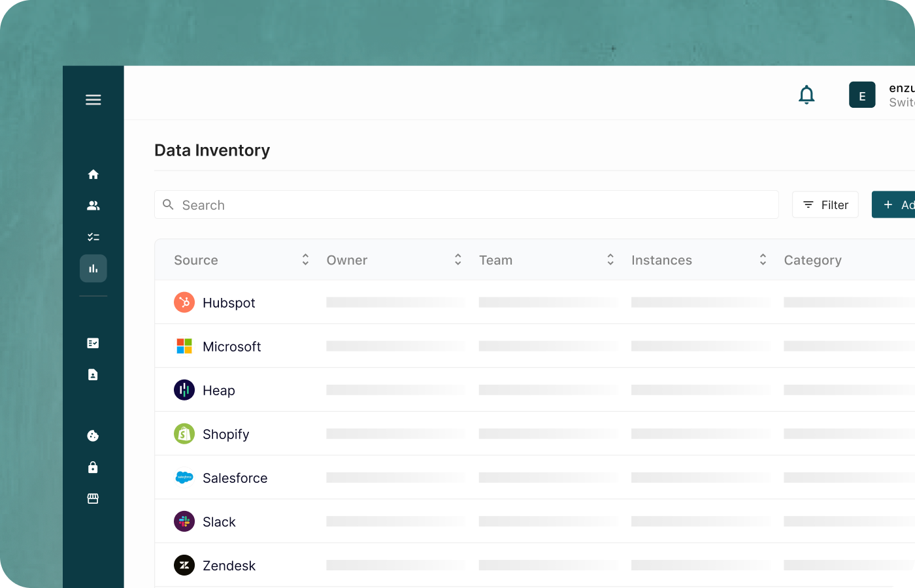Sort the Instances column
915x588 pixels.
click(762, 259)
